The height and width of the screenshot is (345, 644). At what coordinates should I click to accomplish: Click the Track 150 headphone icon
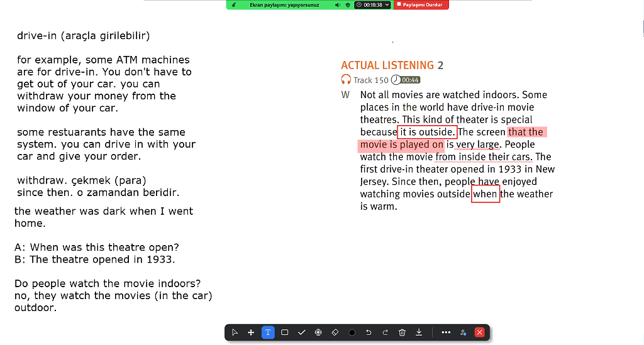coord(345,80)
